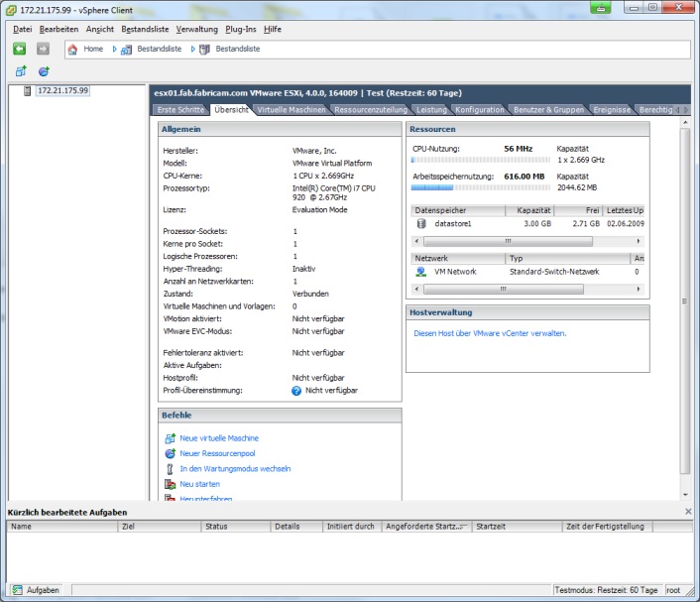
Task: Select the datastore1 storage icon
Action: (x=421, y=224)
